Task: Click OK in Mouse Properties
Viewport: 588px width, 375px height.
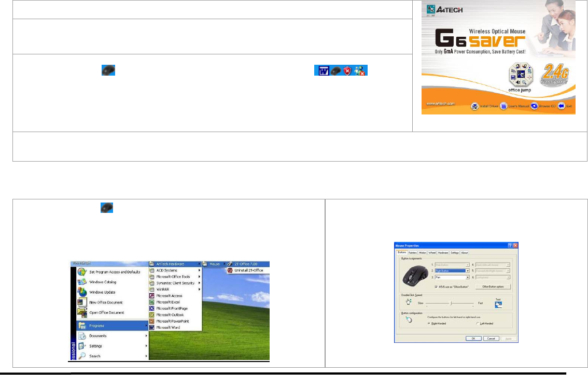Action: click(473, 338)
